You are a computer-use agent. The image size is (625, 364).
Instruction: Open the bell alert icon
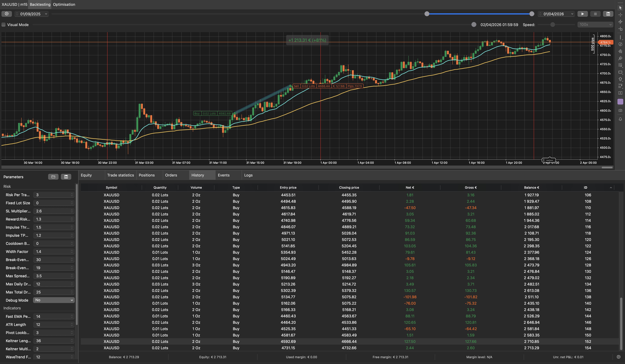point(620,119)
